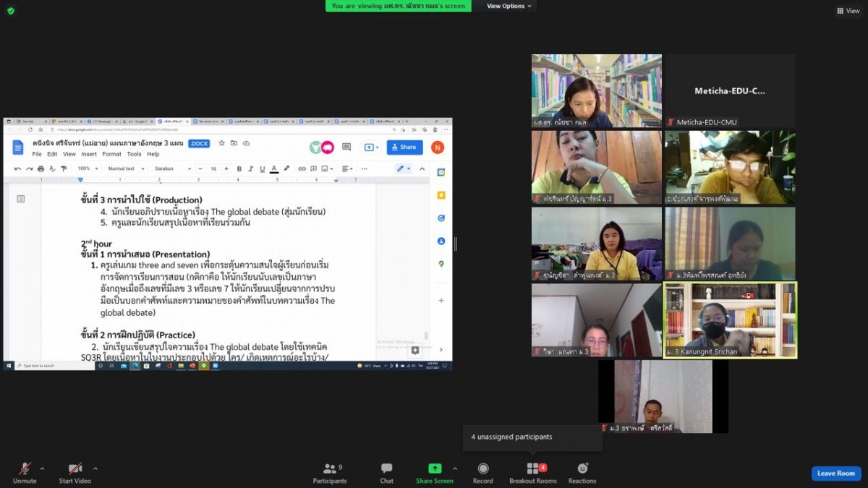Click the Record button
The width and height of the screenshot is (868, 488).
point(483,473)
